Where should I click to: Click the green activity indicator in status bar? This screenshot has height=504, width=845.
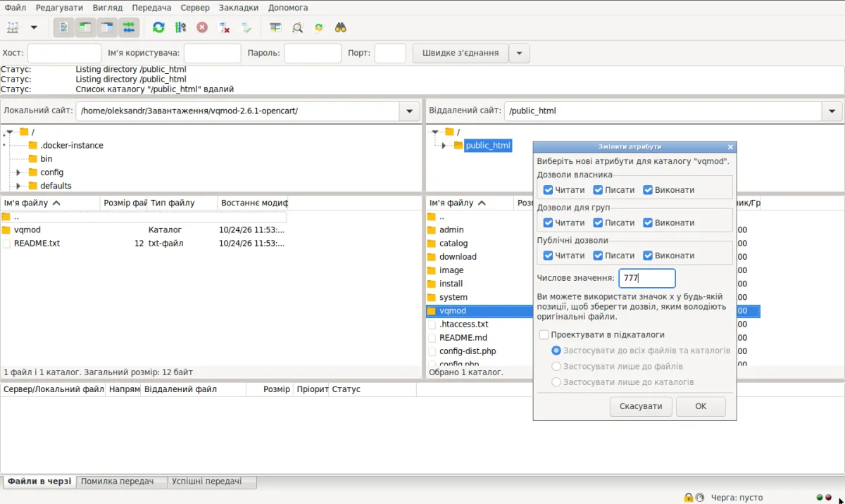820,498
